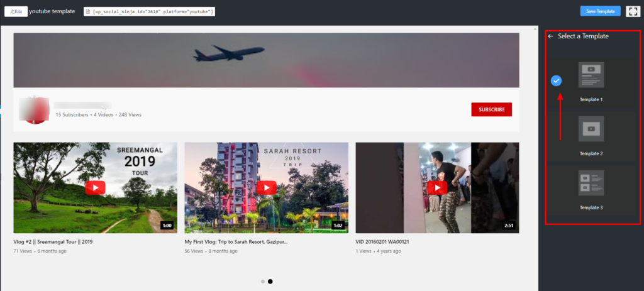Click the Save Template button
The image size is (644, 291).
pos(600,11)
